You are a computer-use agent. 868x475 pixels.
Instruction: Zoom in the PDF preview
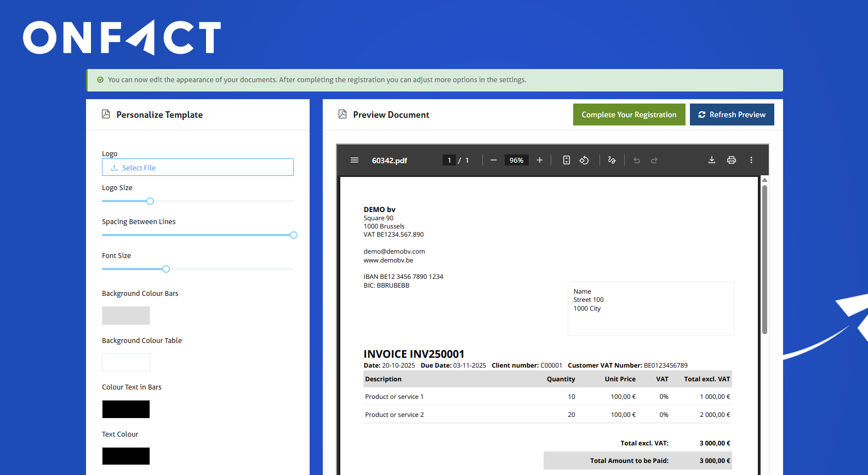pyautogui.click(x=540, y=160)
